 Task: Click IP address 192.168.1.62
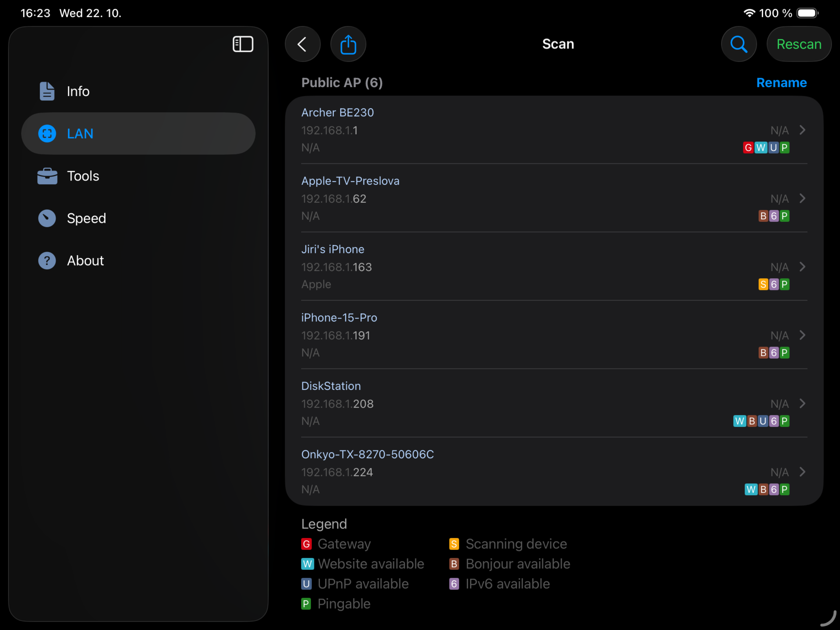pos(333,199)
